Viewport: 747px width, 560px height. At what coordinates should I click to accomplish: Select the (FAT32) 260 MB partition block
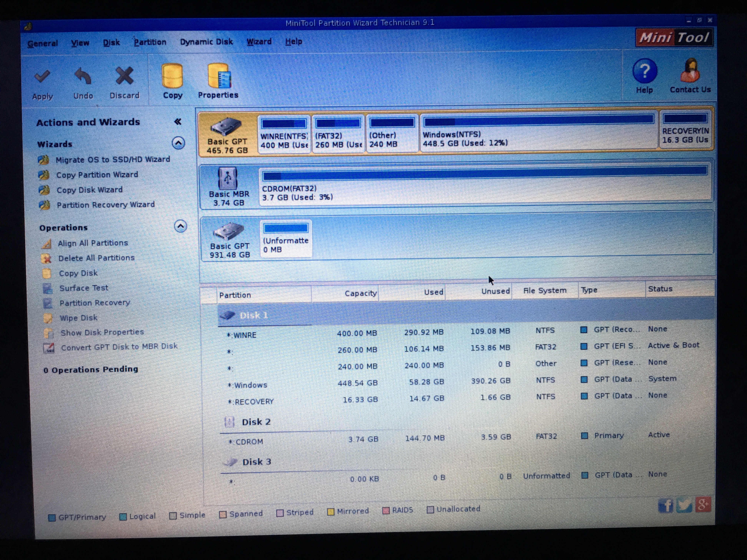(x=338, y=134)
